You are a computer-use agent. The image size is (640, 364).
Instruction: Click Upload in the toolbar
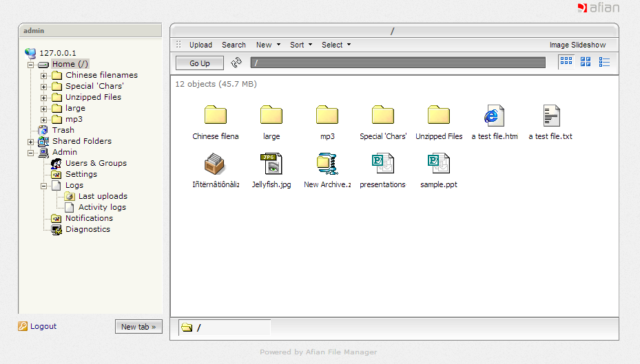pyautogui.click(x=200, y=45)
